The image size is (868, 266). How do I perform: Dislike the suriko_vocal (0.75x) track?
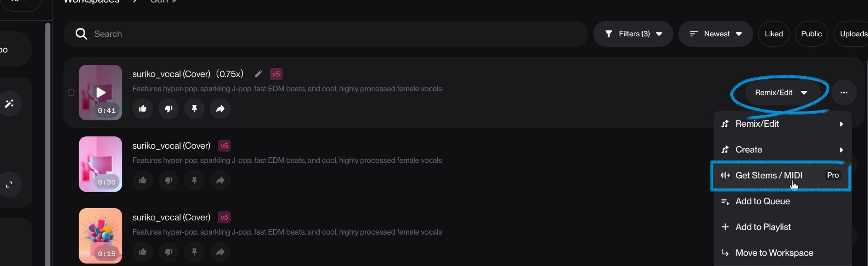(x=169, y=109)
